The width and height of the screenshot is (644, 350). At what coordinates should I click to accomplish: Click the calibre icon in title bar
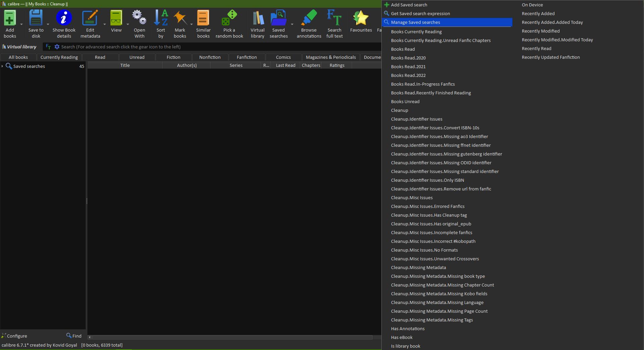(4, 4)
